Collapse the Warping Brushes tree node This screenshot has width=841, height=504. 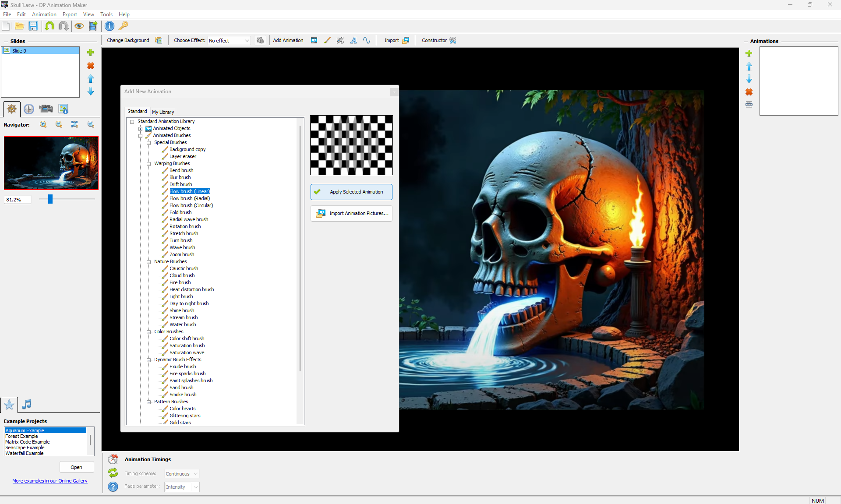pyautogui.click(x=149, y=164)
